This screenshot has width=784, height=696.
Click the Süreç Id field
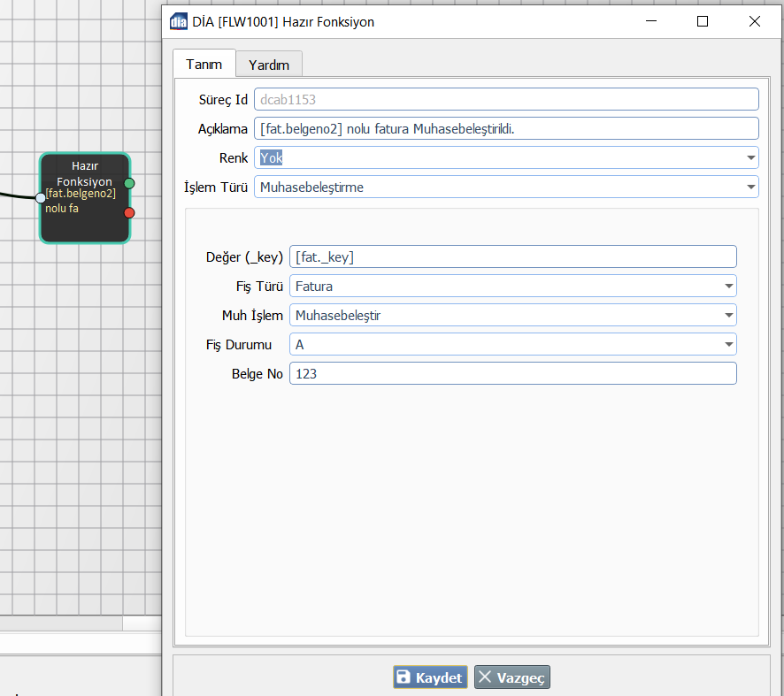(505, 100)
